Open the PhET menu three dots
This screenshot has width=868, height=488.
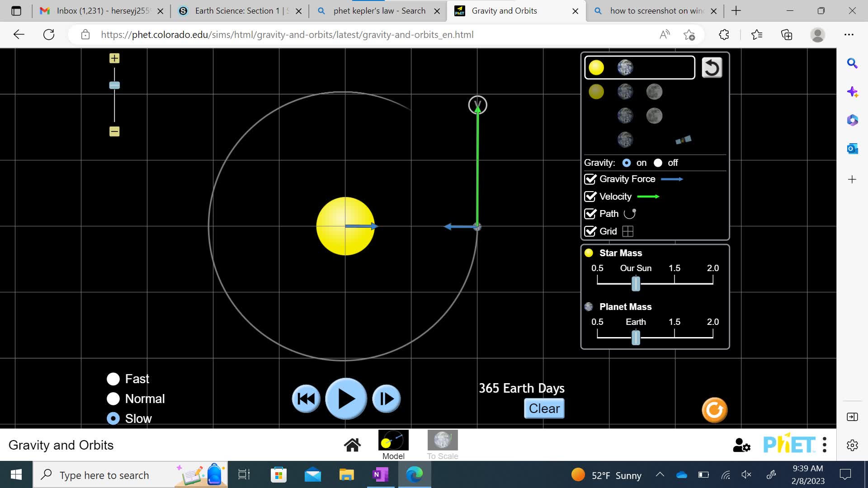825,445
